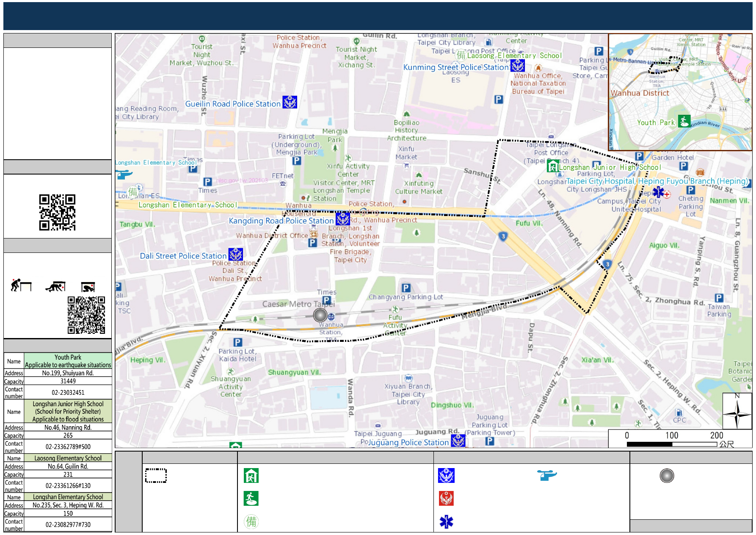Image resolution: width=756 pixels, height=535 pixels.
Task: Click the parking icon below Mengjia Park underground lot
Action: pos(297,161)
